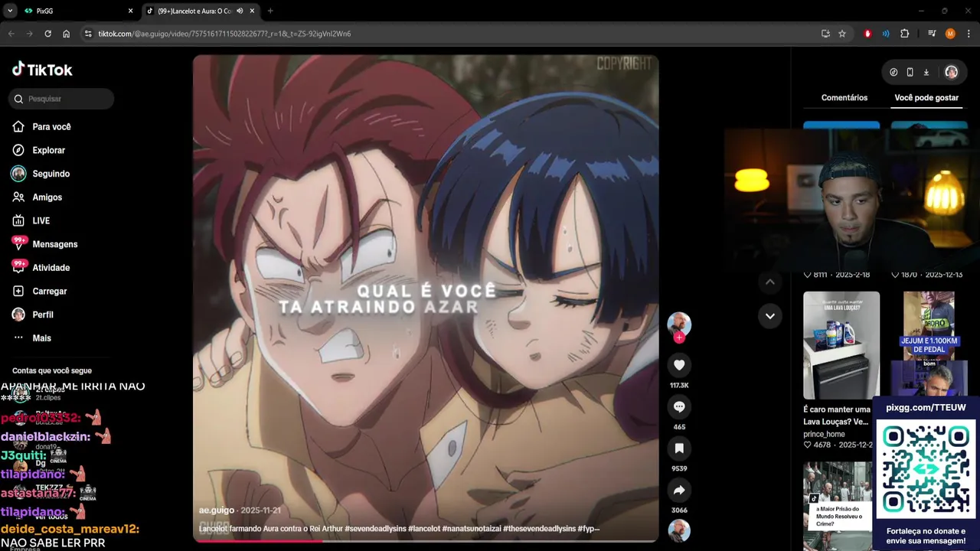Mute the TikTok tab via speaker icon
Image resolution: width=980 pixels, height=551 pixels.
[240, 11]
